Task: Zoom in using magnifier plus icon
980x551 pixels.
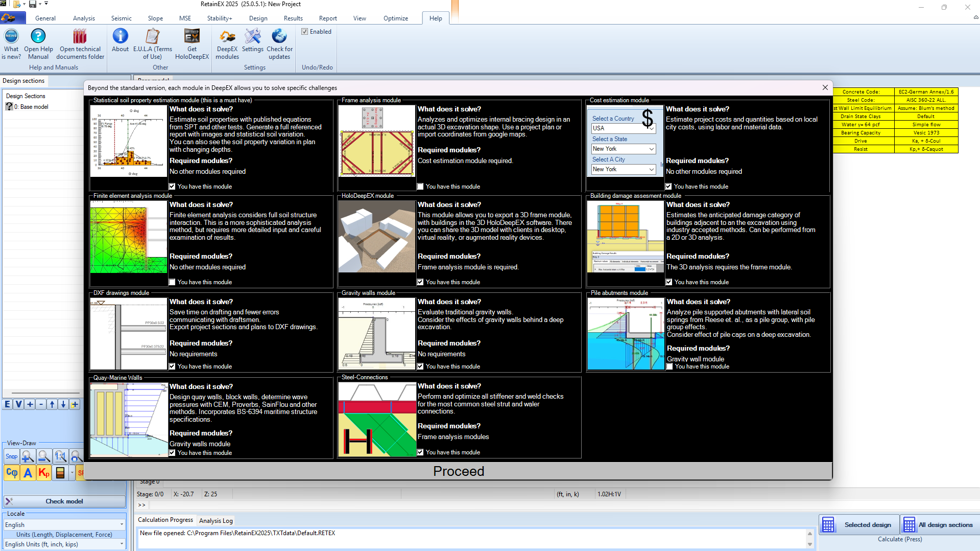Action: tap(28, 456)
